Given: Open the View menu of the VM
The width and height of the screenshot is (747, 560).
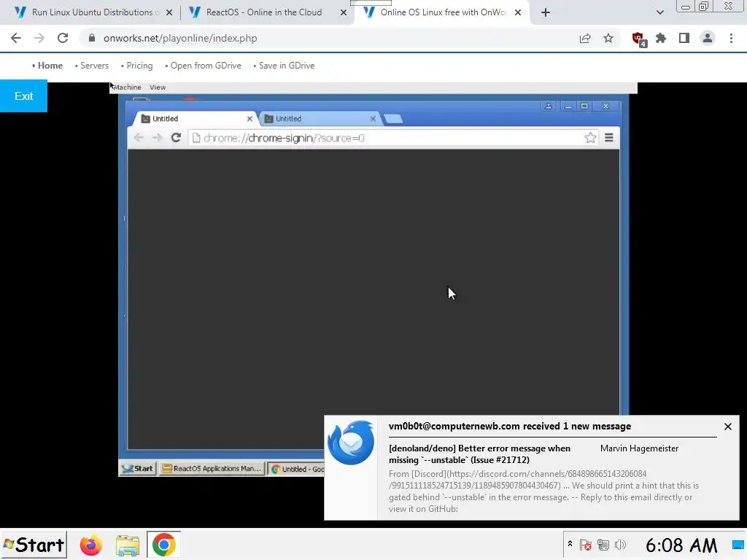Looking at the screenshot, I should pos(158,87).
